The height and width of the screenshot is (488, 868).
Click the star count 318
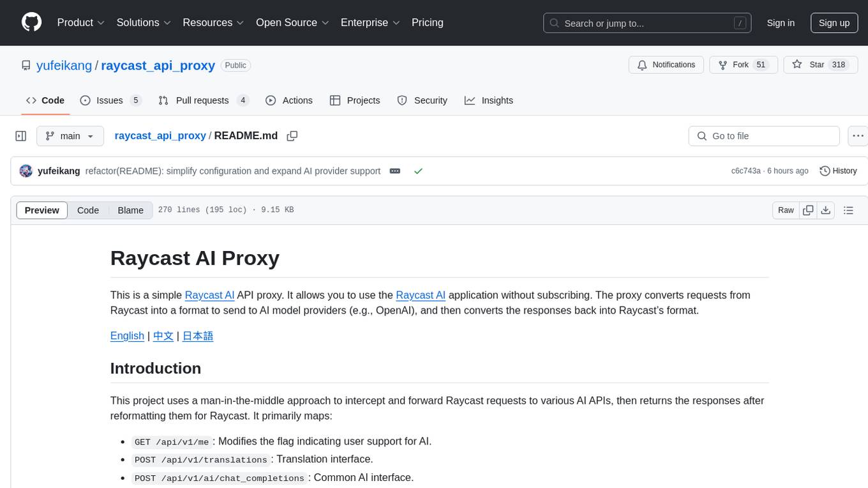(839, 65)
